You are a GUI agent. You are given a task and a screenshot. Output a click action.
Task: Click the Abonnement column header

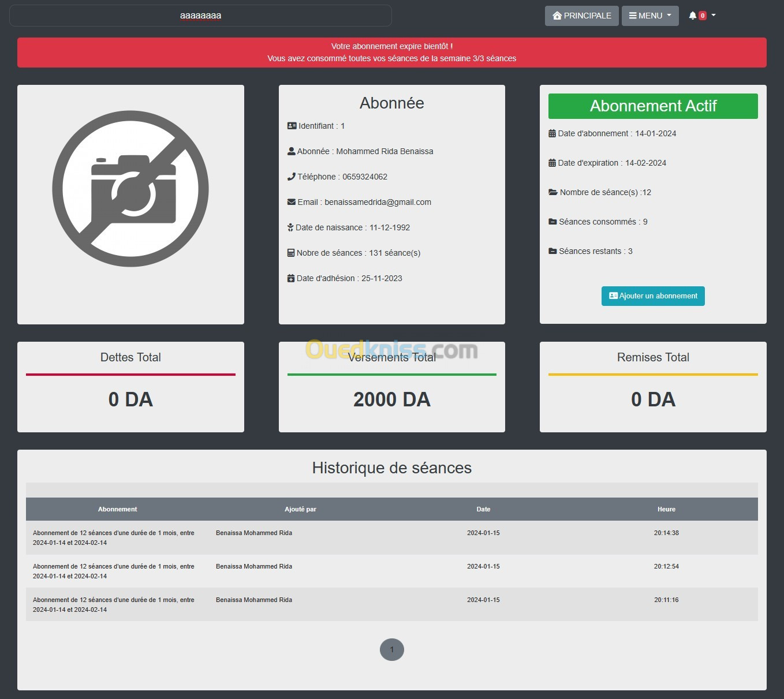click(117, 509)
